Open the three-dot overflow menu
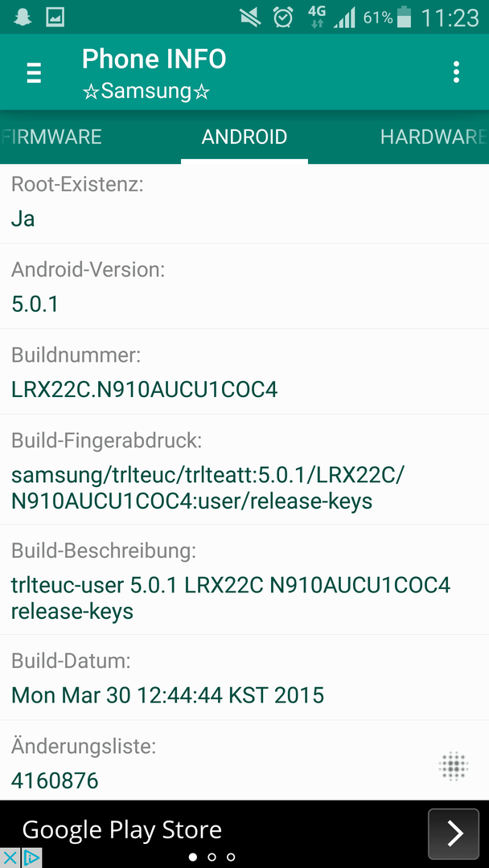 click(456, 72)
